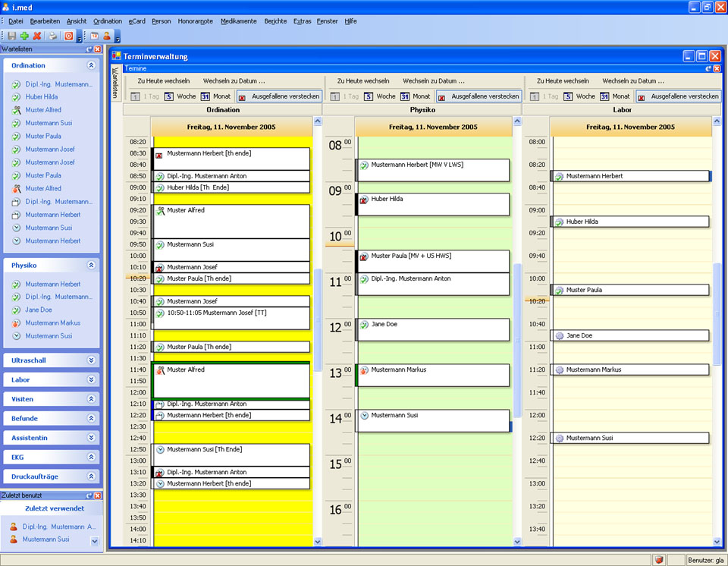The image size is (728, 566).
Task: Toggle Ausgefallene verstecken in Ordination calendar
Action: tap(279, 96)
